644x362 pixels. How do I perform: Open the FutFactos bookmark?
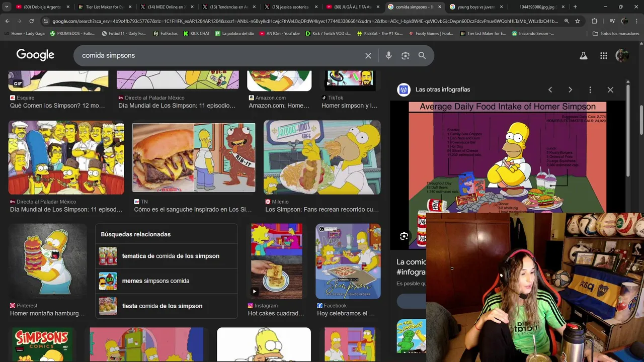point(165,33)
